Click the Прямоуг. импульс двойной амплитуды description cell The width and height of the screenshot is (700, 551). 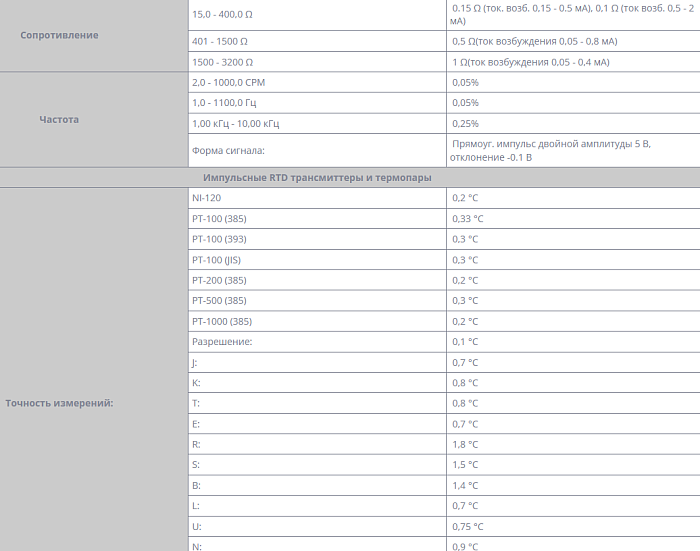pos(550,150)
